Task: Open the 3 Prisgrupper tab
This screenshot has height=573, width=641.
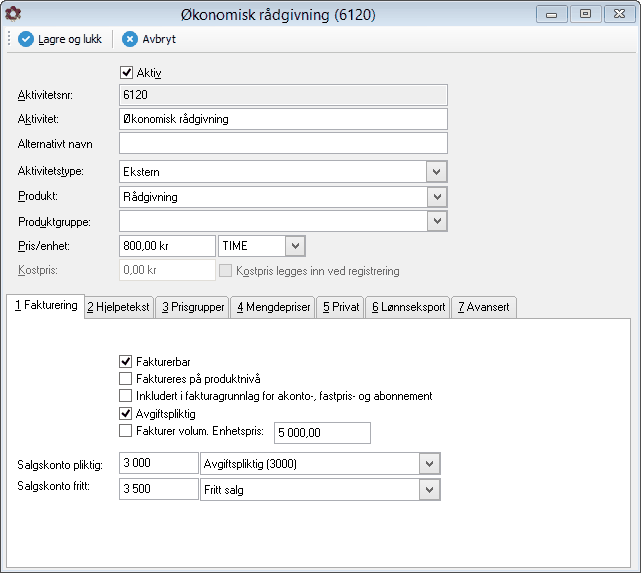Action: coord(193,307)
